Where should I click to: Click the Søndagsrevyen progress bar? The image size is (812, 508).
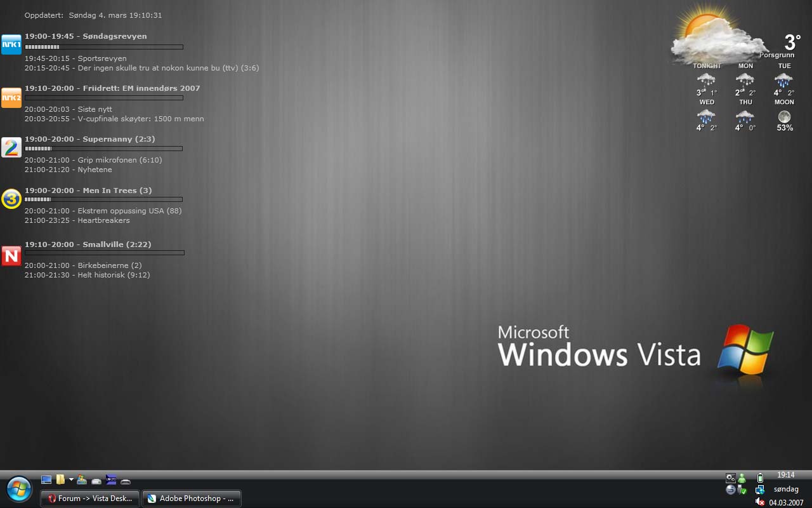tap(104, 47)
